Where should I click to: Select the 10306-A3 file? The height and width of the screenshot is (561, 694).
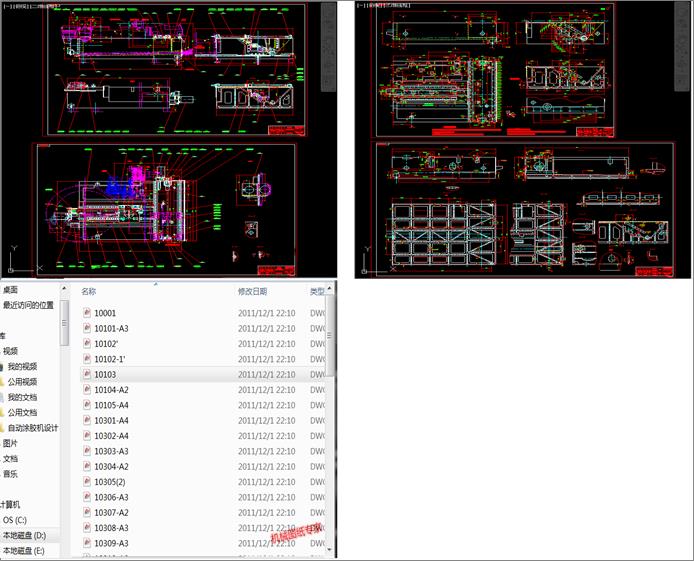click(111, 497)
